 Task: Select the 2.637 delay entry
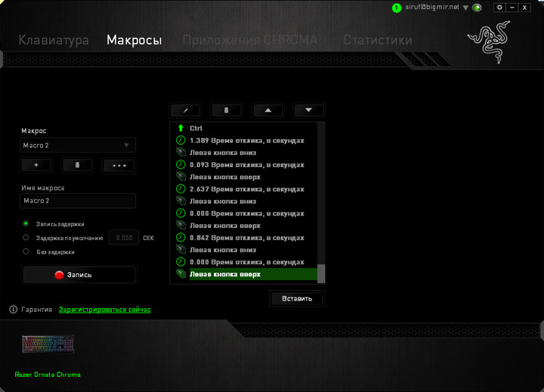point(243,189)
